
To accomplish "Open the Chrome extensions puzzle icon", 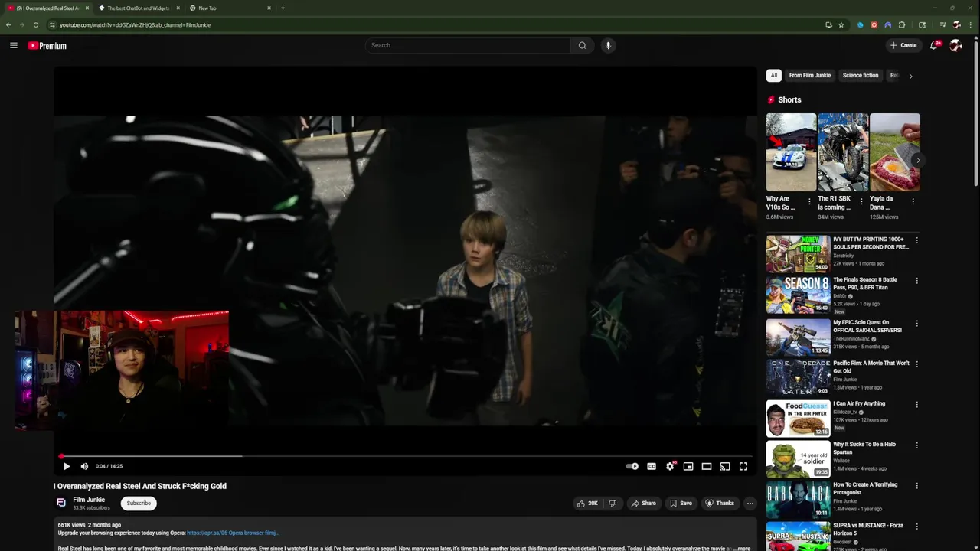I will [902, 25].
